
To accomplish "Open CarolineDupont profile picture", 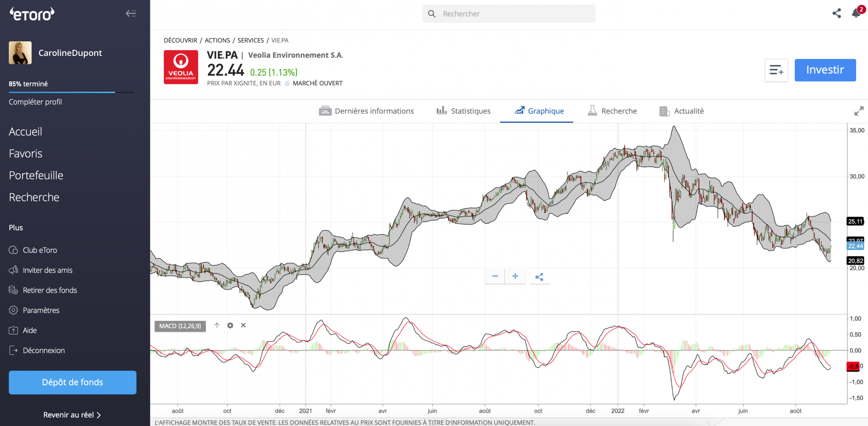I will (20, 53).
